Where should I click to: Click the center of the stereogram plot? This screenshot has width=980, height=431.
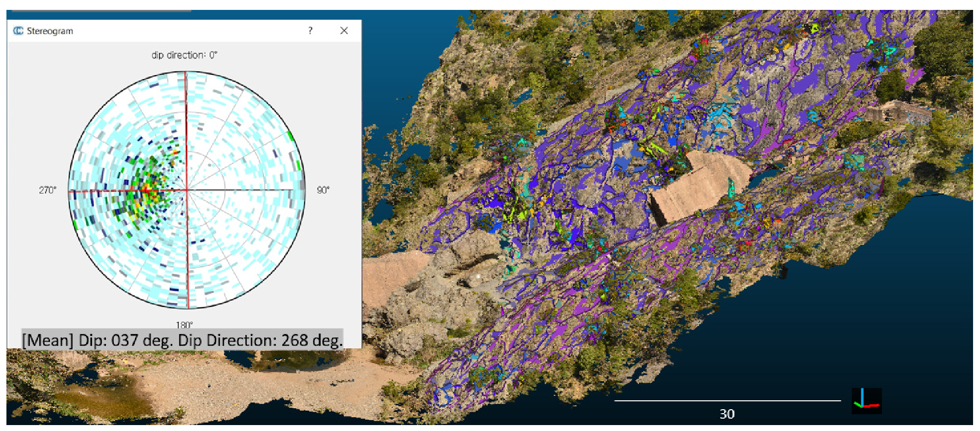click(x=186, y=190)
